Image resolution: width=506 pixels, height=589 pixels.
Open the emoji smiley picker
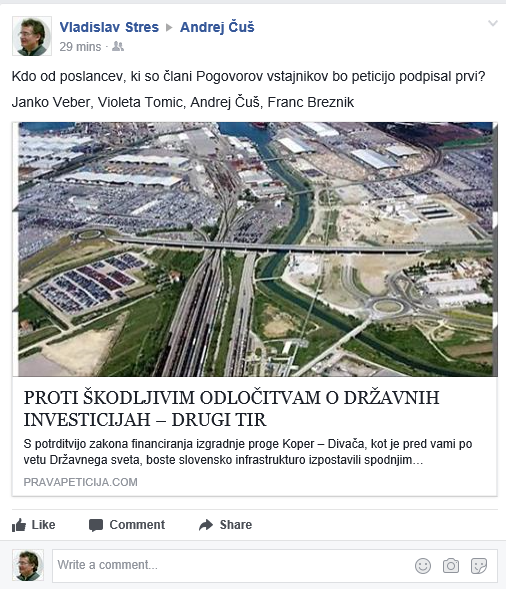(x=423, y=566)
